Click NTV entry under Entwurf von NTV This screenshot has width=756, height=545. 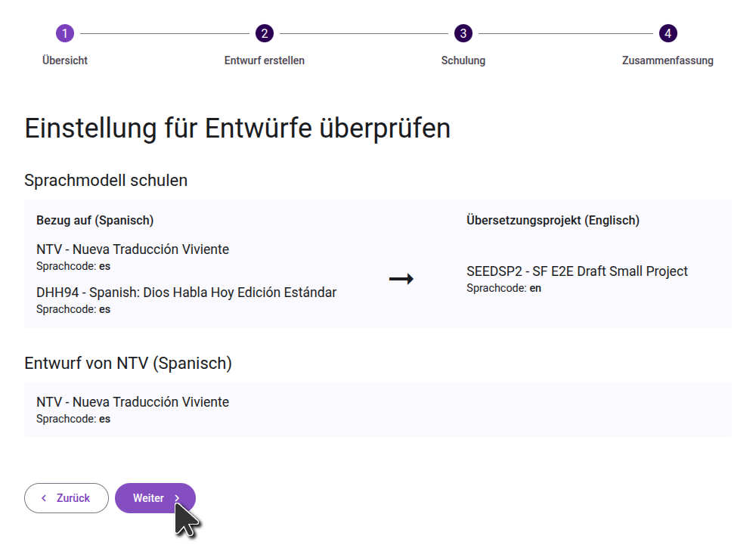132,402
